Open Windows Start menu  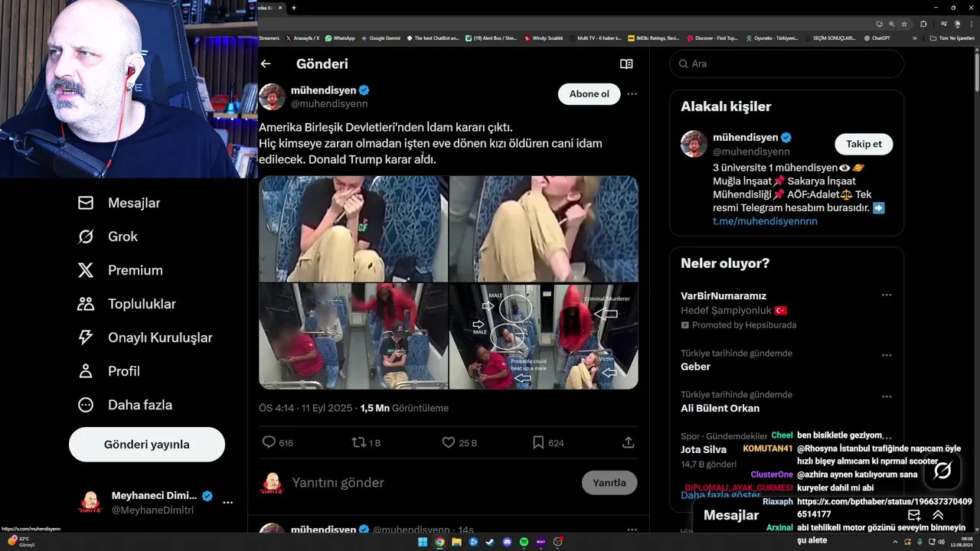point(423,542)
